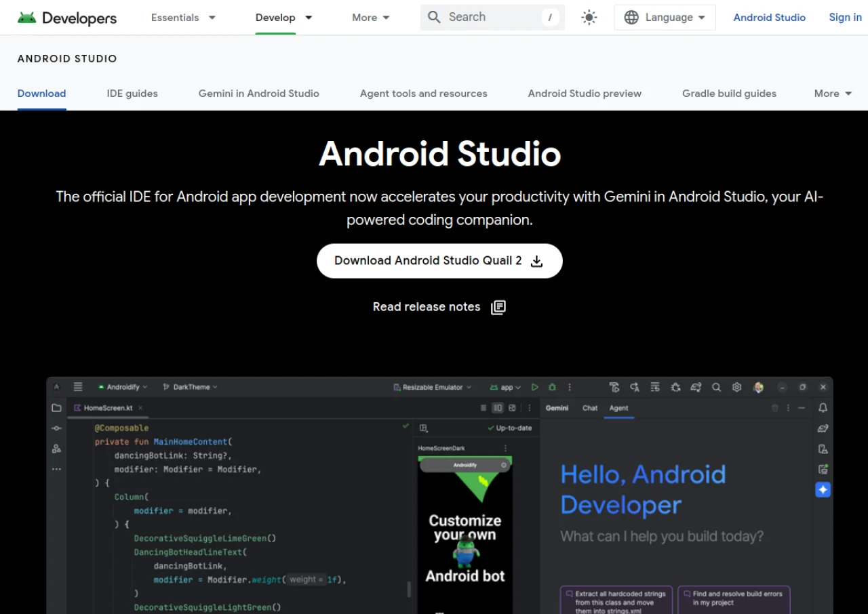The width and height of the screenshot is (868, 614).
Task: Click the Find and resolve build errors suggestion
Action: coord(734,600)
